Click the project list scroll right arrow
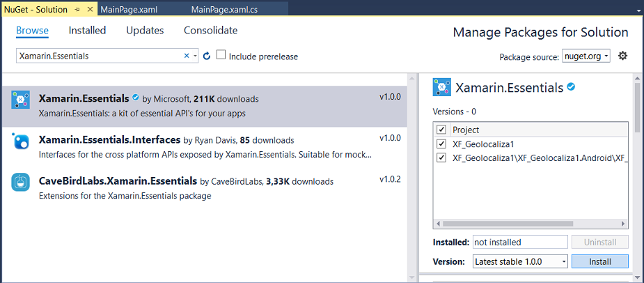Viewport: 644px width, 283px height. click(x=623, y=224)
